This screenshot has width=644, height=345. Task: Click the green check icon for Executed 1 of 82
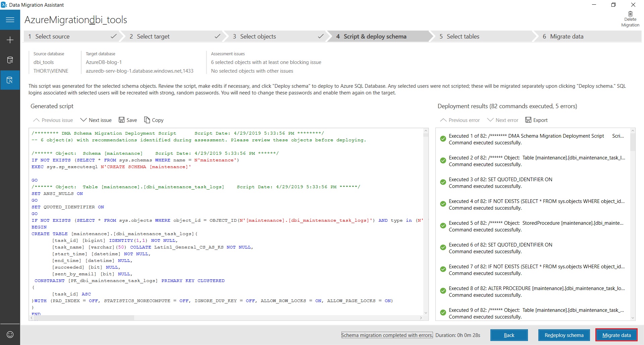point(443,139)
